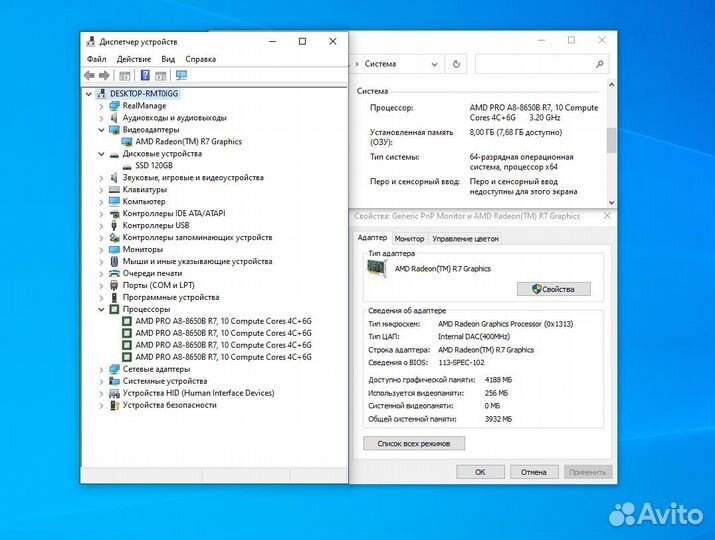This screenshot has height=540, width=715.
Task: Switch to the Управление цветом tab
Action: 465,239
